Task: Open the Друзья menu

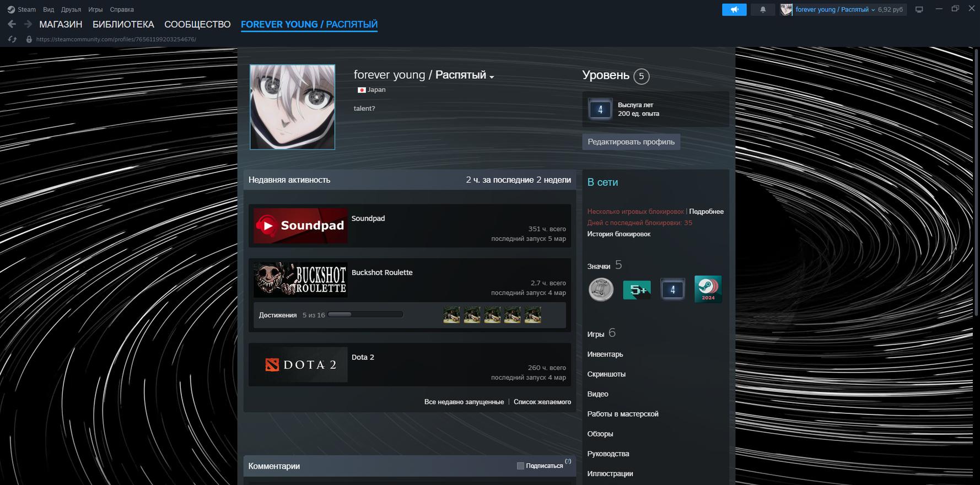Action: pos(71,9)
